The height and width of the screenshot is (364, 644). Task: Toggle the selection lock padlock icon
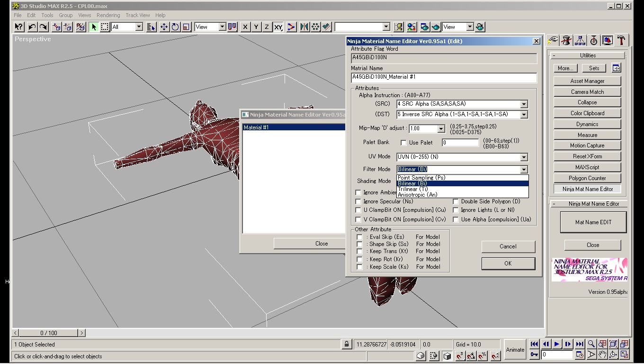347,345
